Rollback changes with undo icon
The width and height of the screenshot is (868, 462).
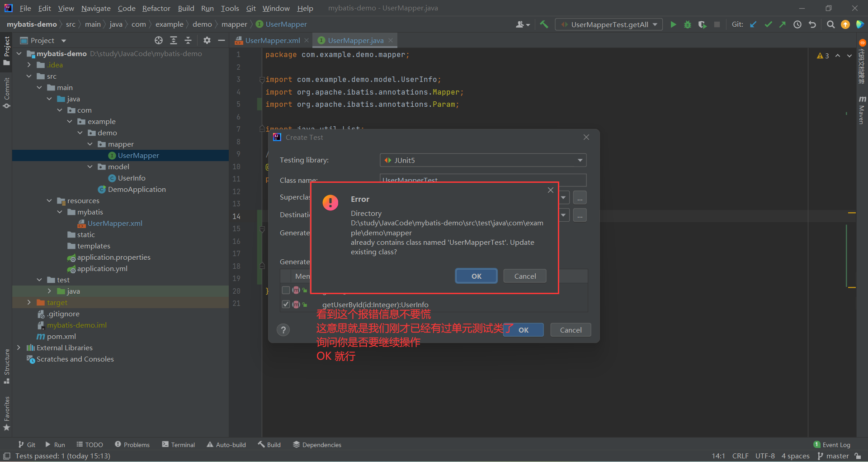click(812, 24)
